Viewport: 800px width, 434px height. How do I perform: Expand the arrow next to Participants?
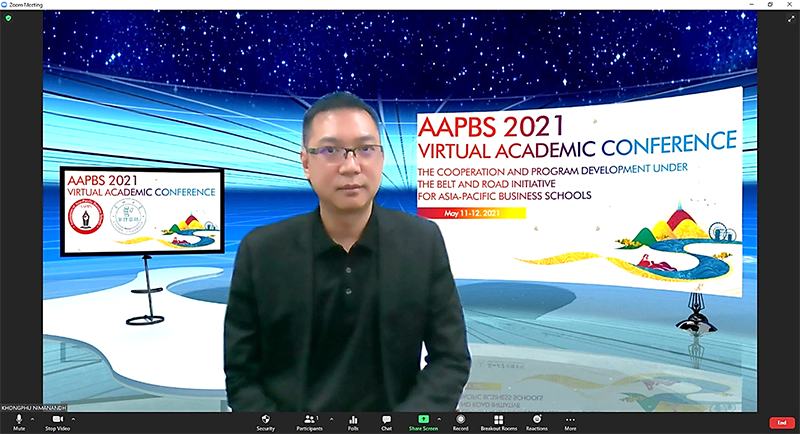[x=332, y=419]
